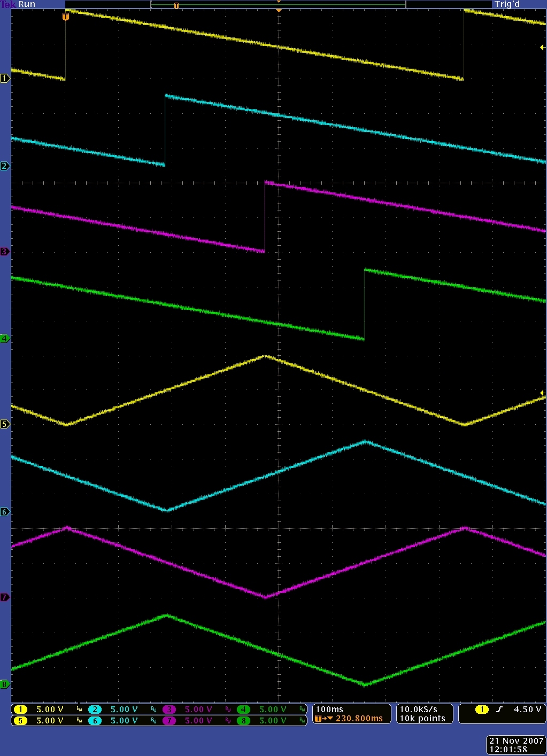Viewport: 547px width, 756px height.
Task: Select the channel 2 ground marker
Action: 5,166
